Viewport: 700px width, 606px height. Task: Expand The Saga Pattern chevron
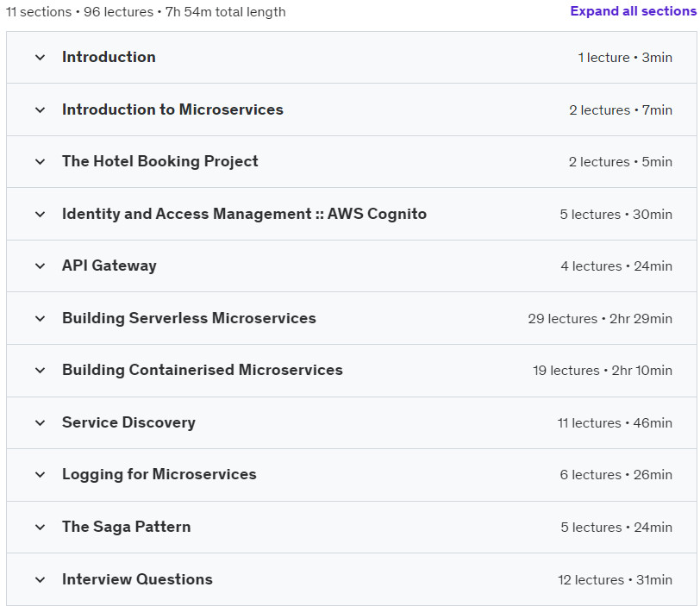point(41,527)
